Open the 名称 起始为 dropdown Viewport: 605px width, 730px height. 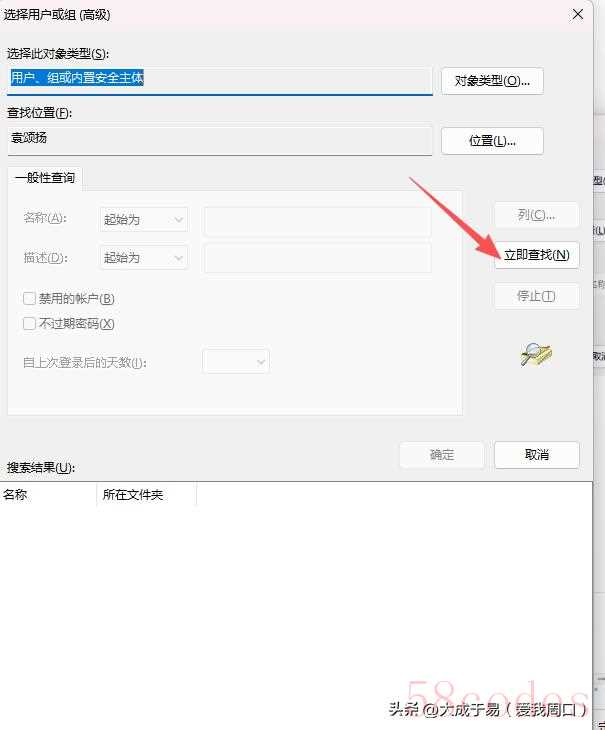click(144, 219)
